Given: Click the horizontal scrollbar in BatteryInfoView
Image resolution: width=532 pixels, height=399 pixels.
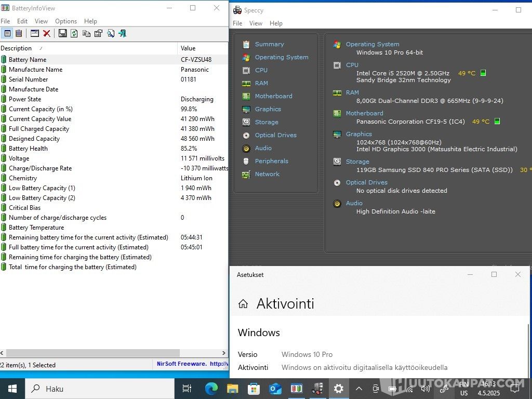Looking at the screenshot, I should (x=92, y=353).
